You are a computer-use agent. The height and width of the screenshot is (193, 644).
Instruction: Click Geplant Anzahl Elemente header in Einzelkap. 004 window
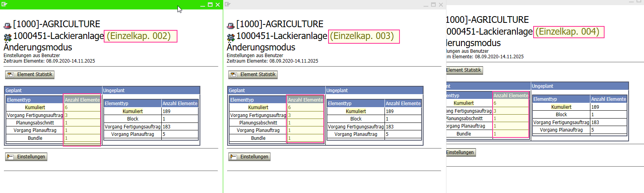pos(511,96)
